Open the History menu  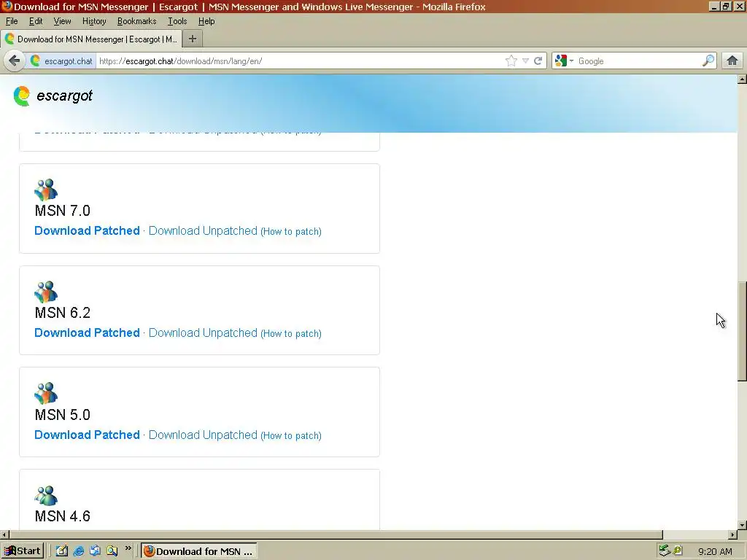(94, 21)
